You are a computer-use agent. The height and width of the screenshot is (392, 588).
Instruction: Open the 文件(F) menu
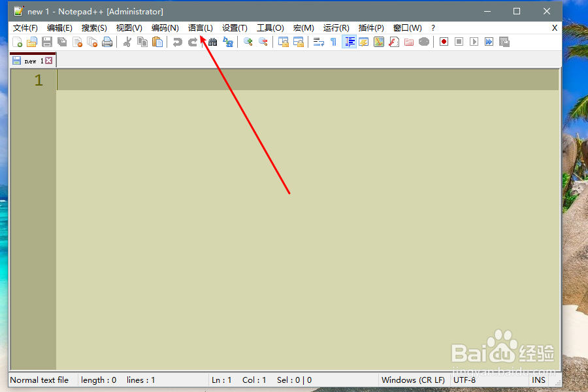click(25, 28)
